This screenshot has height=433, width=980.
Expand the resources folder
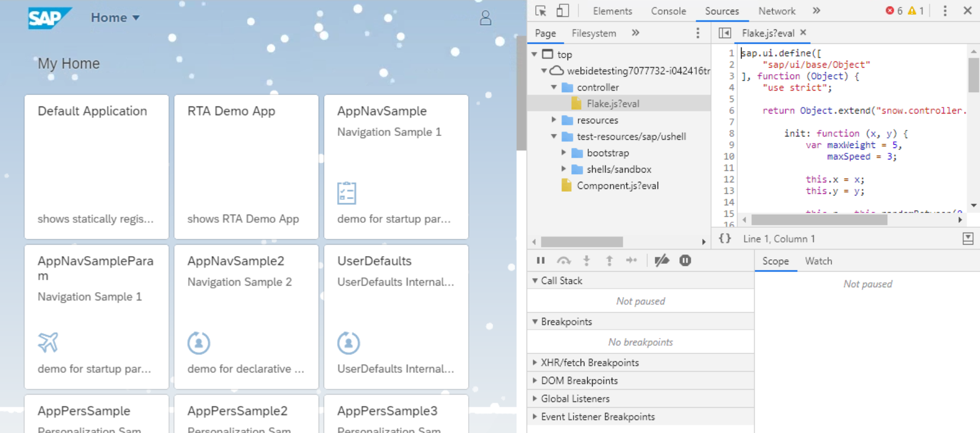click(x=554, y=120)
